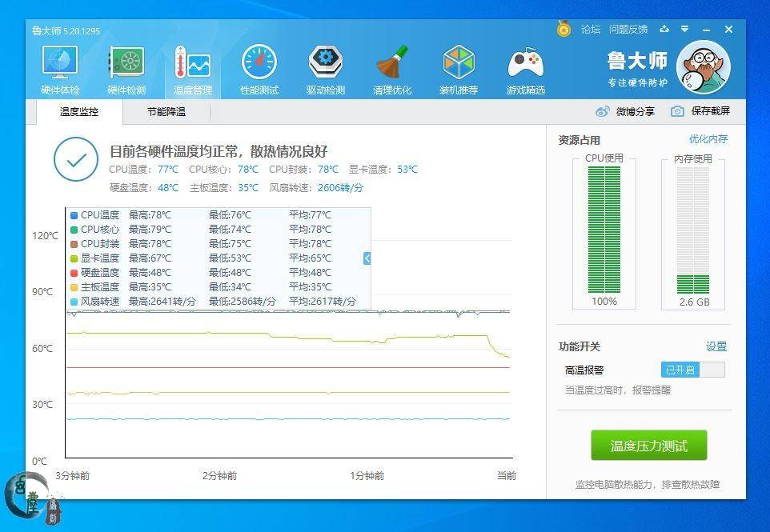This screenshot has width=770, height=532.
Task: Open 性能测试 performance test gauge icon
Action: click(x=259, y=70)
